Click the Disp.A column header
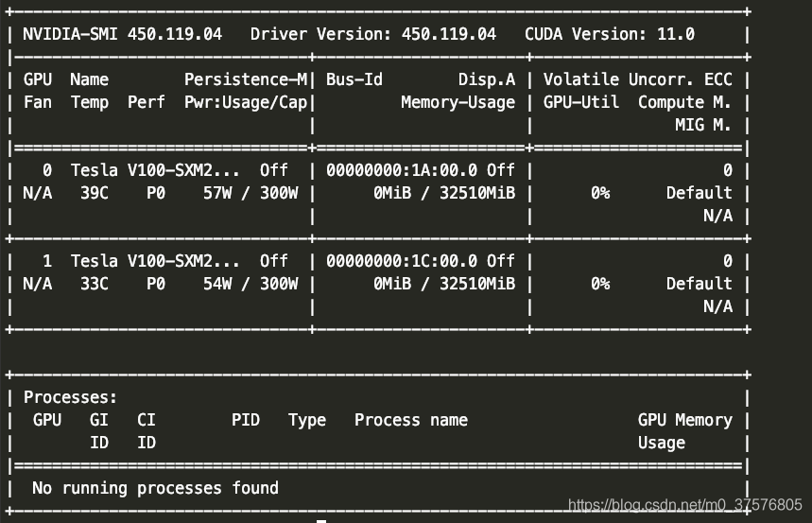812x523 pixels. pyautogui.click(x=487, y=79)
